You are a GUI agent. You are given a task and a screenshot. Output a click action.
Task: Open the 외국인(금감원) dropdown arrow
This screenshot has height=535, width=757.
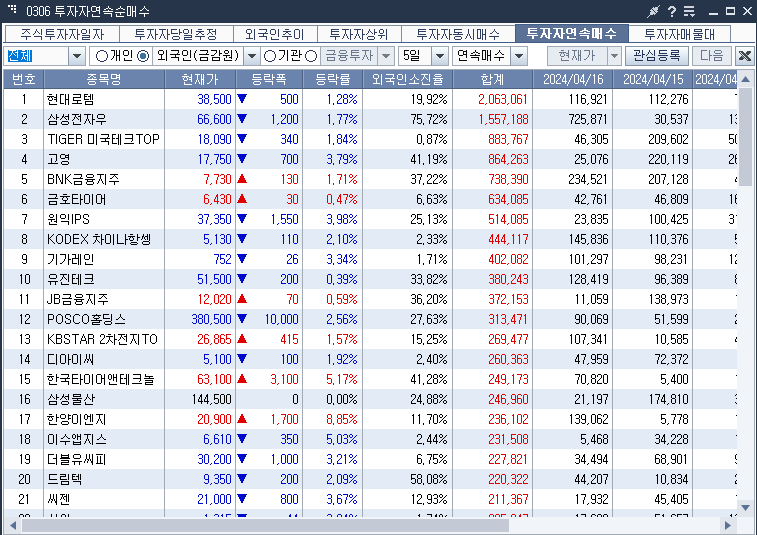252,56
